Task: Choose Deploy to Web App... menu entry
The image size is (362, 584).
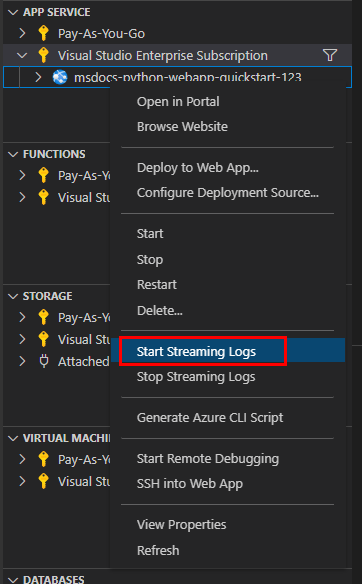Action: tap(197, 168)
